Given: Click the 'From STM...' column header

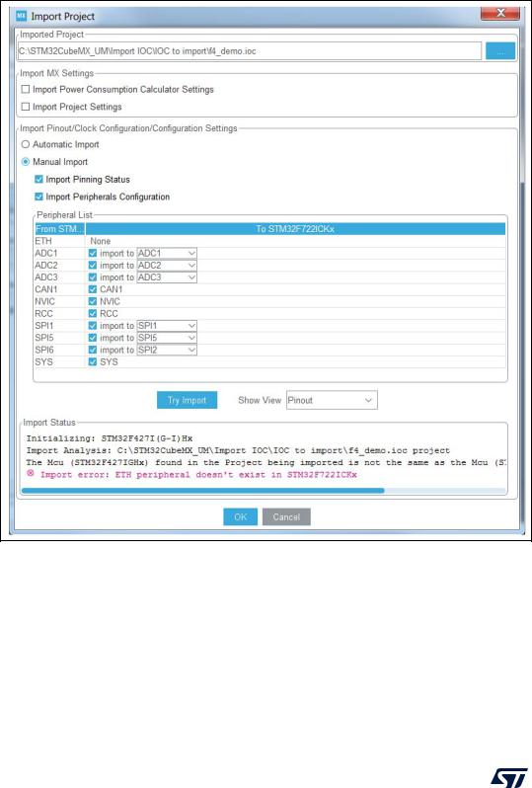Looking at the screenshot, I should 60,229.
